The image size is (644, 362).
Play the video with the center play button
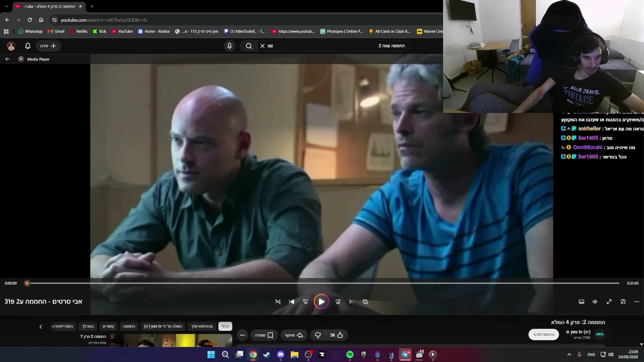click(x=321, y=302)
